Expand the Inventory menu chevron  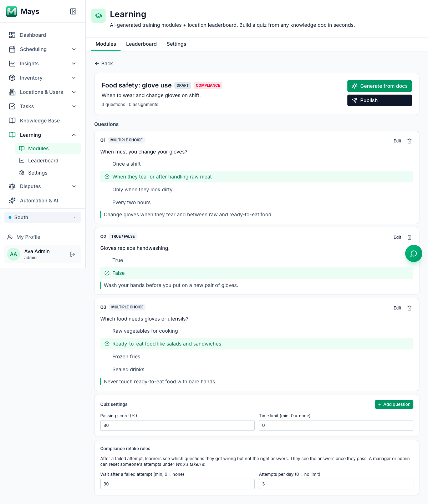coord(74,78)
